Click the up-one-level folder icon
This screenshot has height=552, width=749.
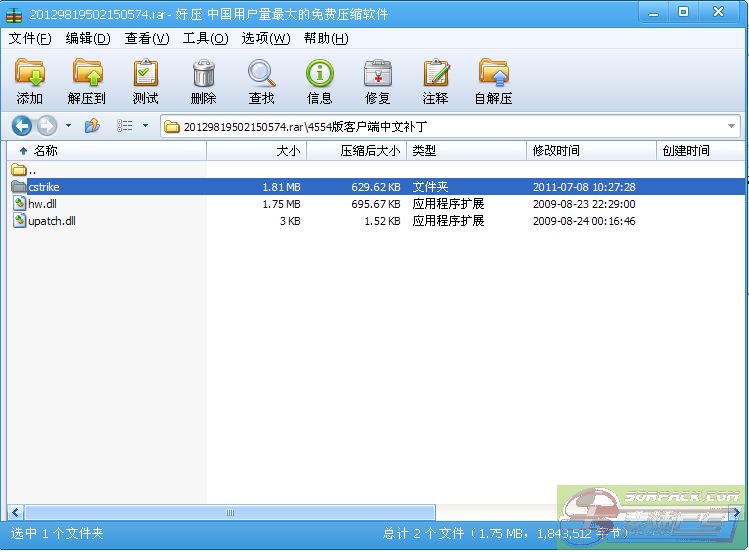point(92,126)
